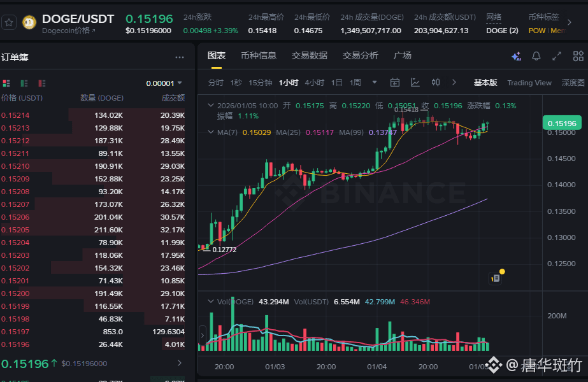Image resolution: width=588 pixels, height=382 pixels.
Task: Open more time intervals dropdown
Action: [x=374, y=83]
